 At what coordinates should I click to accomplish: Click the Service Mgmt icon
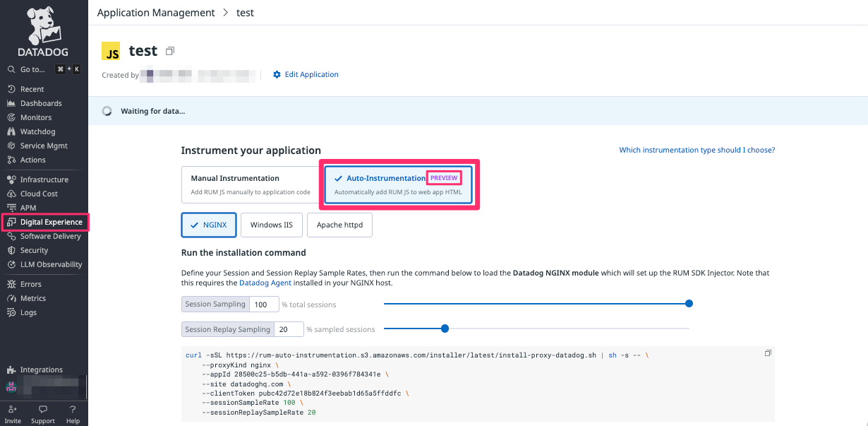pos(11,146)
